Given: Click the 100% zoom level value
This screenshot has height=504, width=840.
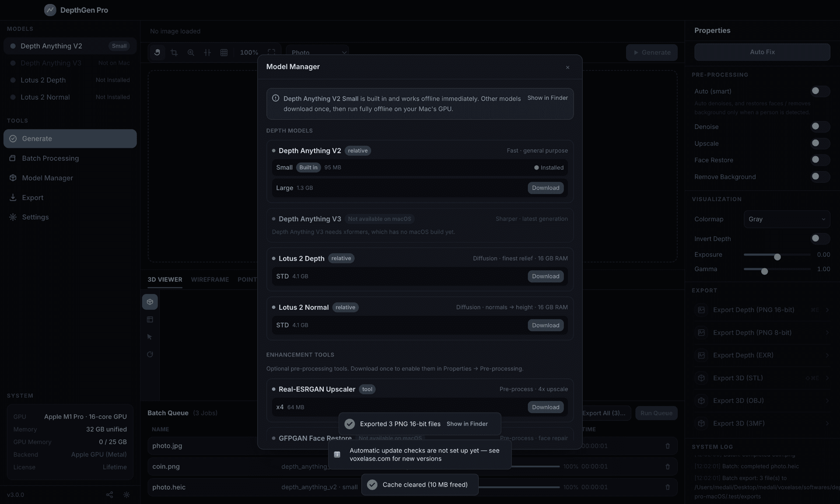Looking at the screenshot, I should 249,52.
